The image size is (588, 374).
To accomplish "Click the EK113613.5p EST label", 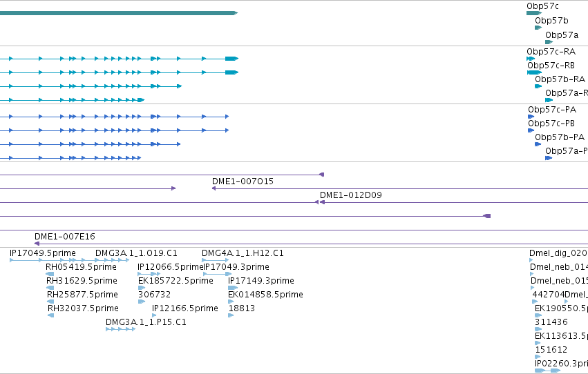I will point(561,337).
